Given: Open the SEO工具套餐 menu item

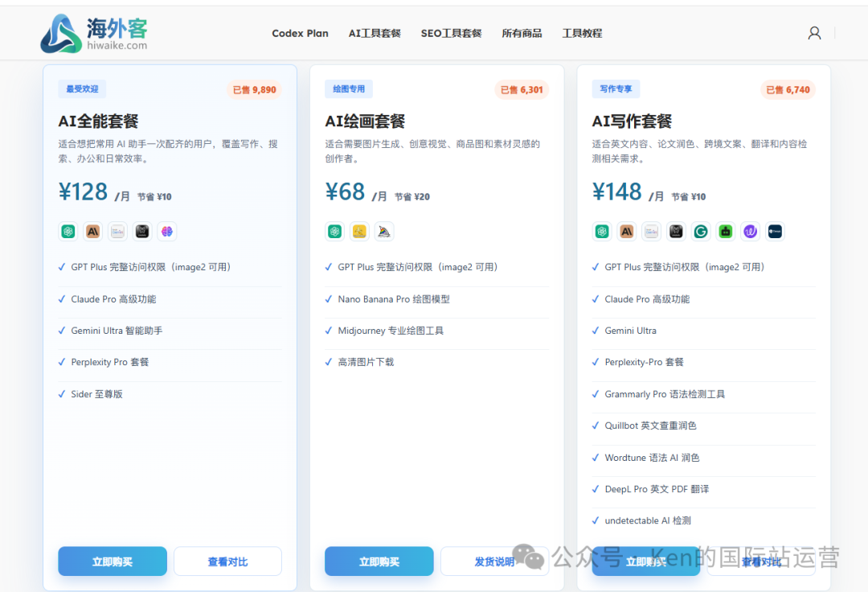Looking at the screenshot, I should [x=451, y=33].
